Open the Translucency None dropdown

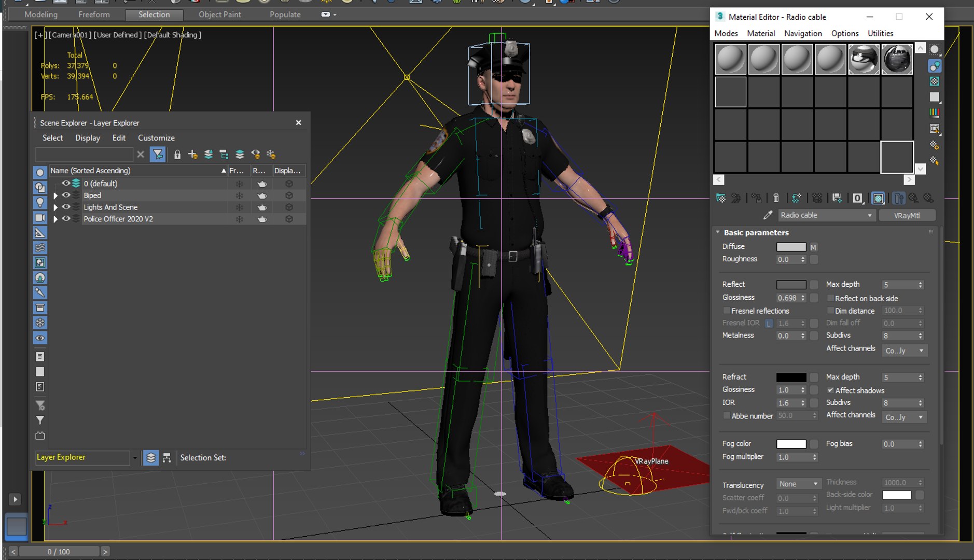click(799, 484)
